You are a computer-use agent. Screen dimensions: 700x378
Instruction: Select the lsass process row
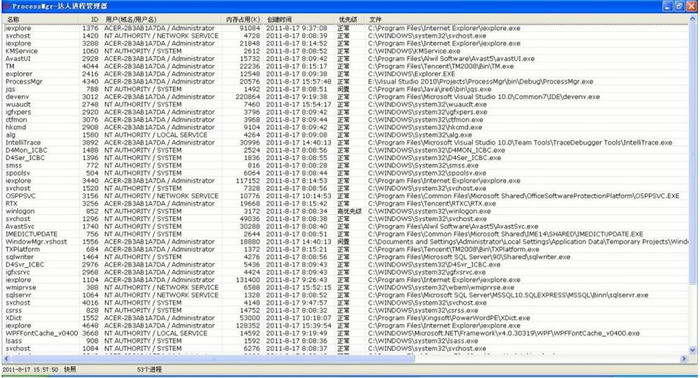click(346, 341)
